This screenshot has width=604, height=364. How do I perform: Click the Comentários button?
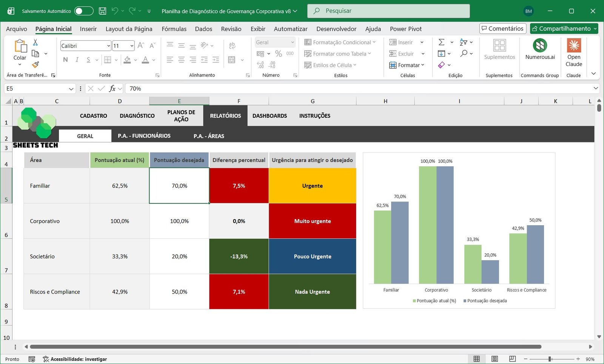coord(502,29)
